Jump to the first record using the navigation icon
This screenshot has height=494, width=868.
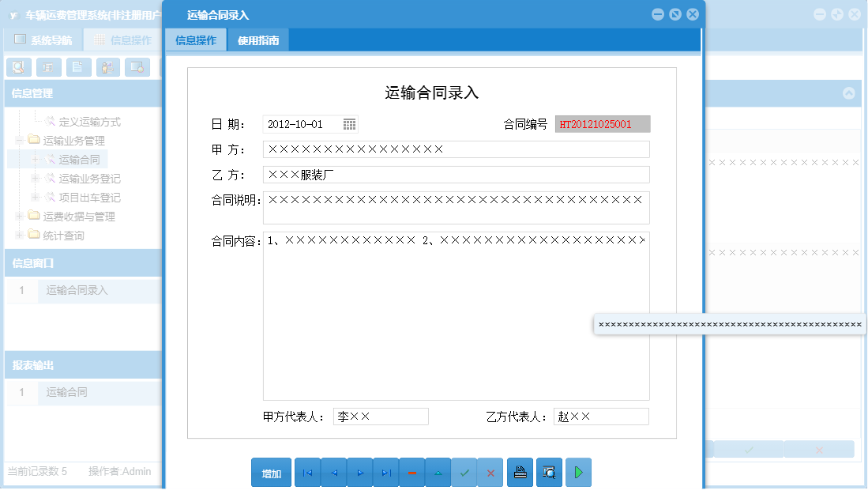[307, 472]
